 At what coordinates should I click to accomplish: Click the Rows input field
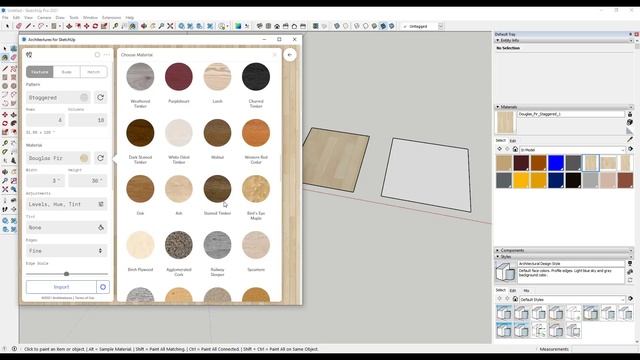[x=45, y=120]
